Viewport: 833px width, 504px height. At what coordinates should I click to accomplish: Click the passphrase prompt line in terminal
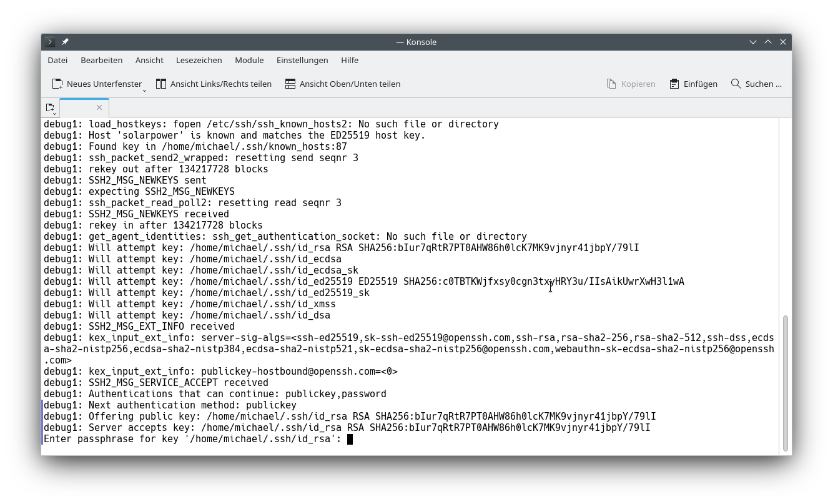pos(192,439)
